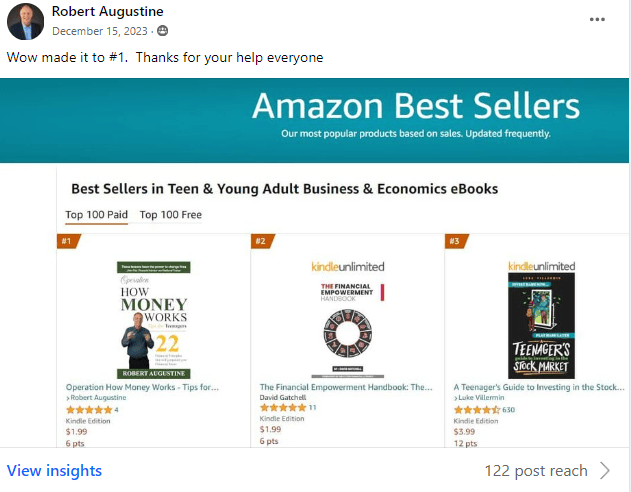Click the 122 post reach text
Image resolution: width=631 pixels, height=492 pixels.
tap(535, 471)
